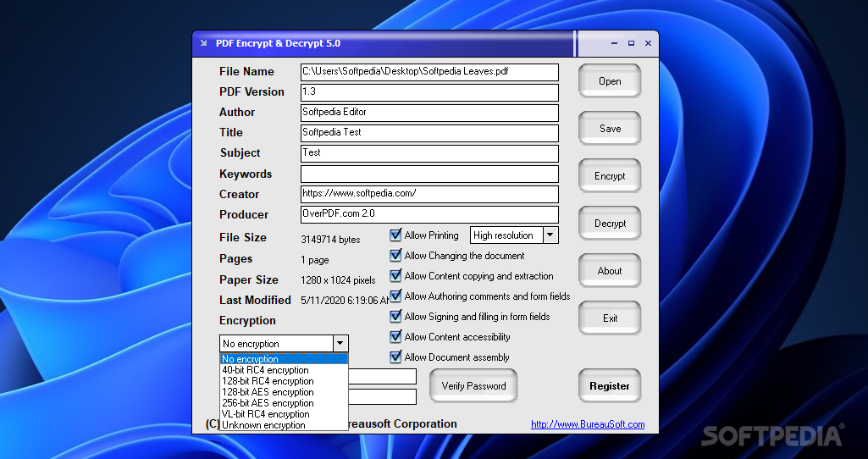
Task: Choose 128-bit RC4 encryption
Action: click(284, 381)
